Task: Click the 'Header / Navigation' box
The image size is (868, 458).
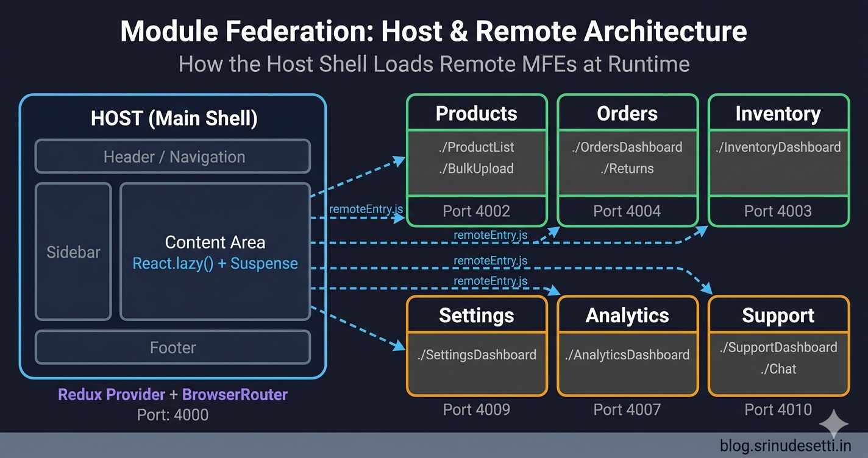Action: click(x=173, y=157)
